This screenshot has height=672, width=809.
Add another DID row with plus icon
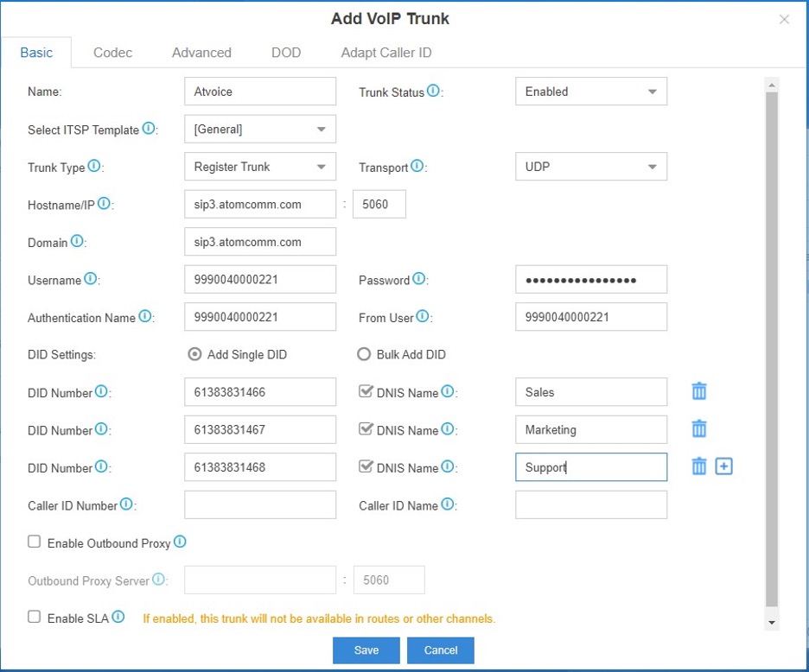click(724, 466)
